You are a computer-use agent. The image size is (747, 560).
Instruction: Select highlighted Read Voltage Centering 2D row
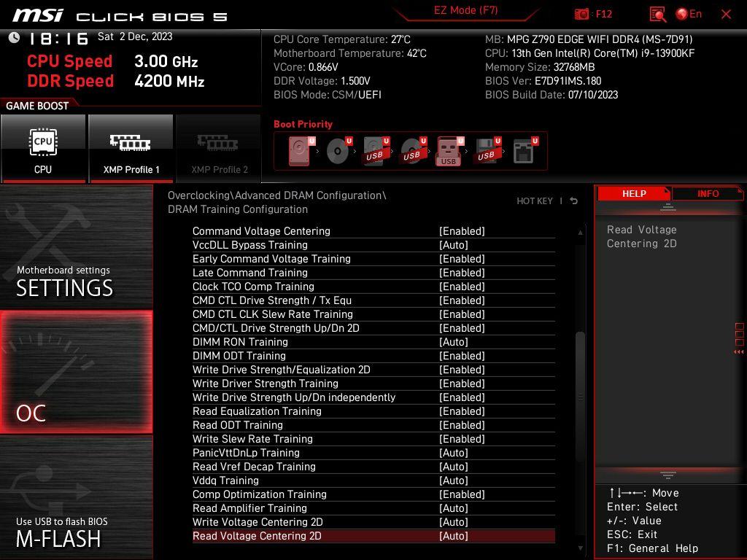(x=373, y=536)
